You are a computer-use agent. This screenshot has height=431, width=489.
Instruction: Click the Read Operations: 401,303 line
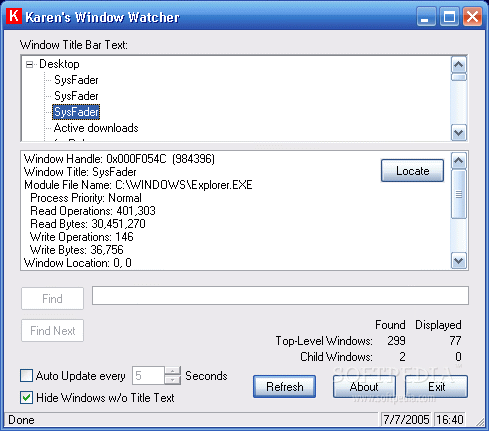93,211
